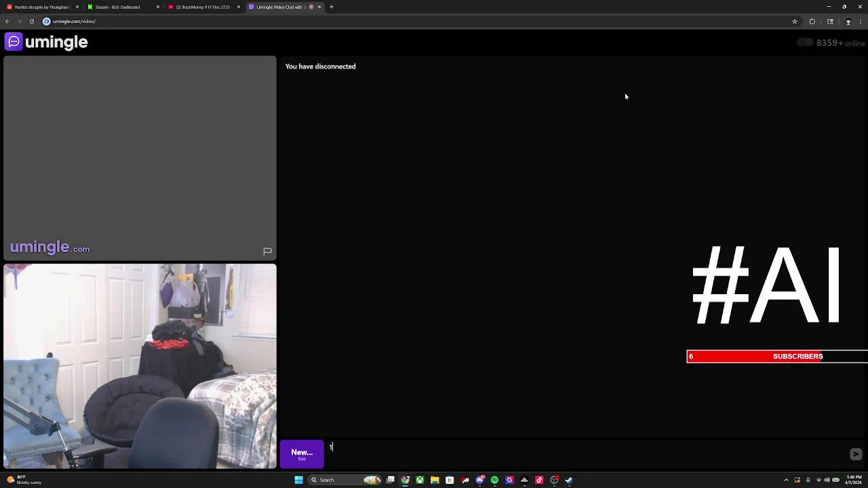Open the audio bars app on taskbar
Image resolution: width=868 pixels, height=488 pixels.
[524, 480]
